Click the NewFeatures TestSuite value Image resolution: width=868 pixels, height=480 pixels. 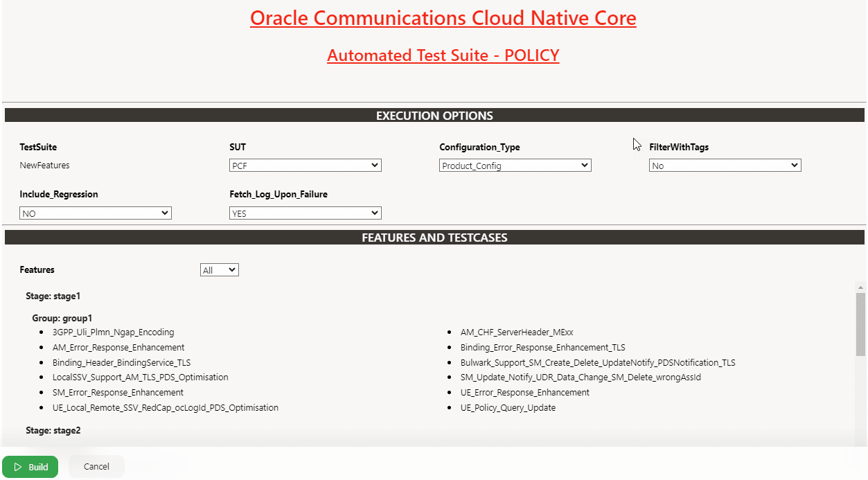[x=44, y=166]
